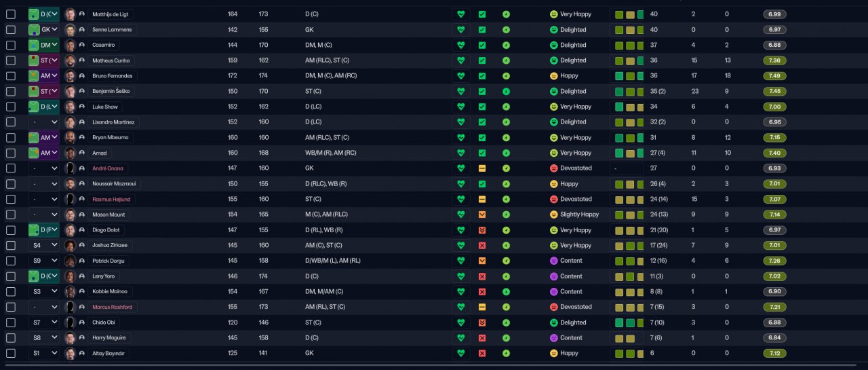Click the form colour blocks for Amad
The image size is (868, 370).
click(628, 153)
